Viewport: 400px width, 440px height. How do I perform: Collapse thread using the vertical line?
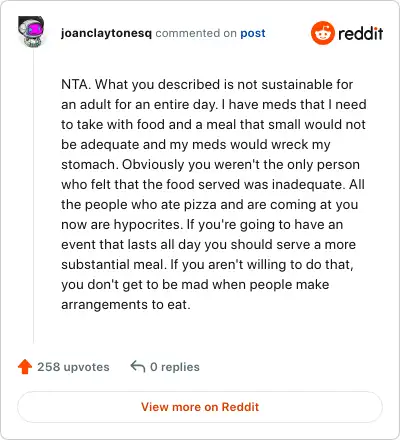point(33,197)
